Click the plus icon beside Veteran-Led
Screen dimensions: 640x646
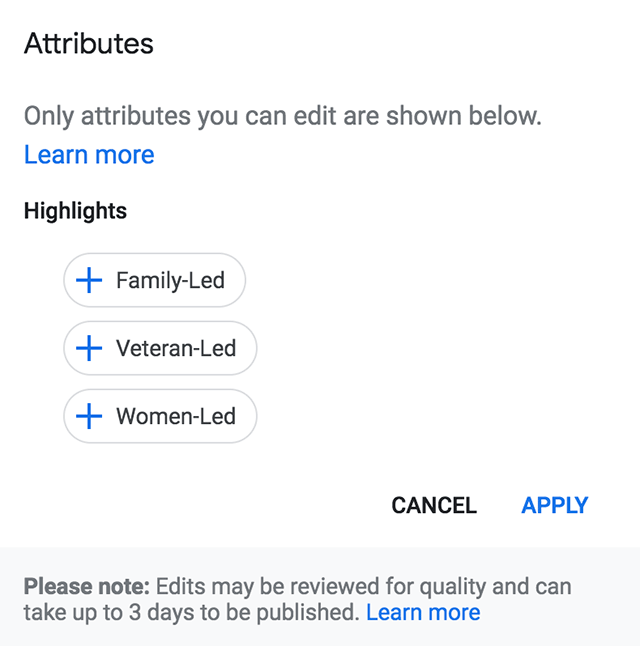tap(90, 349)
